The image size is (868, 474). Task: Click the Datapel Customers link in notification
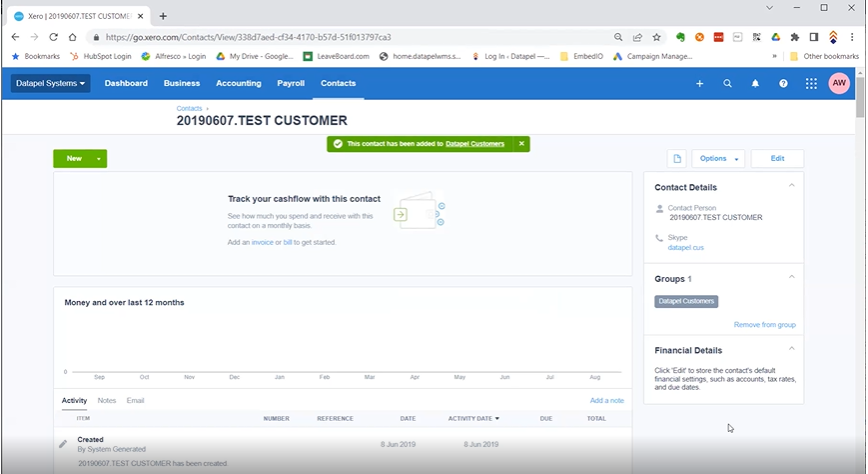pyautogui.click(x=475, y=144)
